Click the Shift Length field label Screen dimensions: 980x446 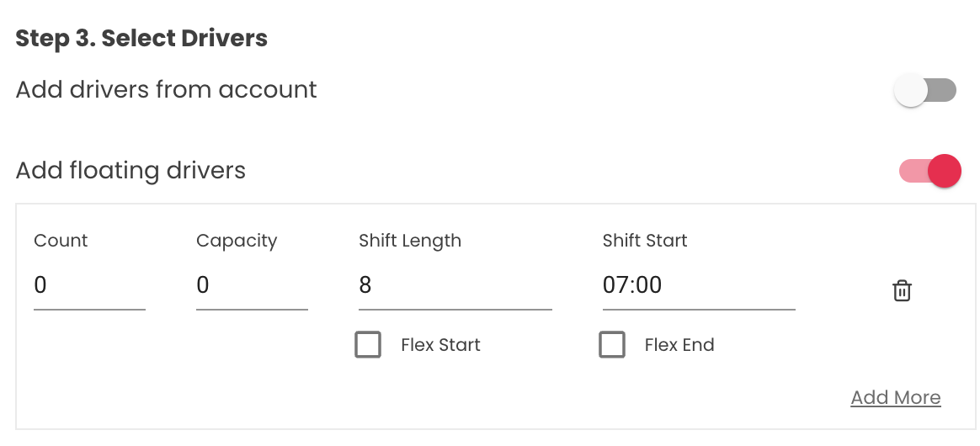point(410,241)
